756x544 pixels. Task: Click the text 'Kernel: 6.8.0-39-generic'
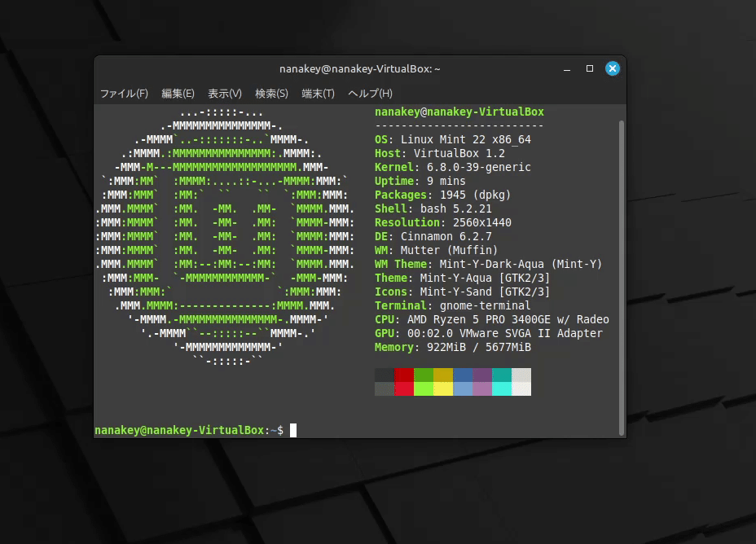point(453,167)
